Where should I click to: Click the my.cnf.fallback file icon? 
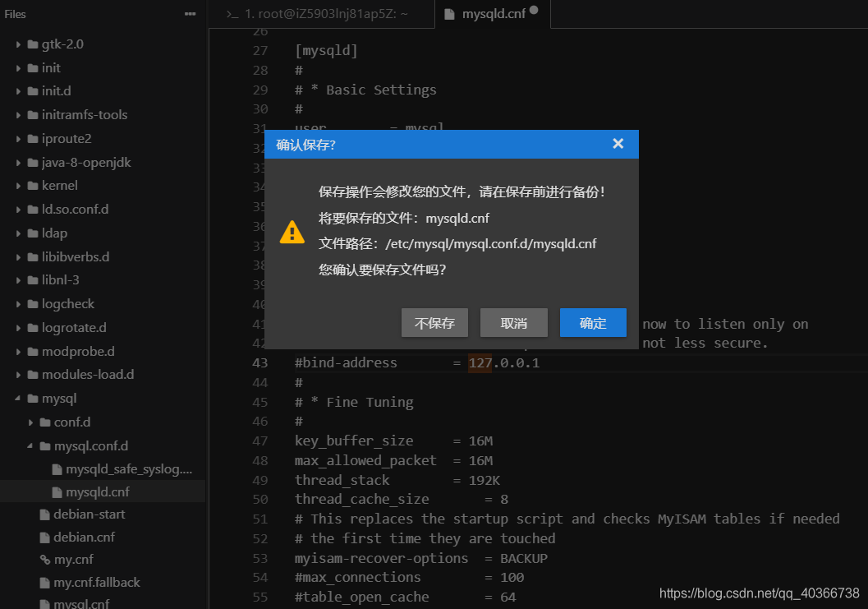[x=45, y=583]
